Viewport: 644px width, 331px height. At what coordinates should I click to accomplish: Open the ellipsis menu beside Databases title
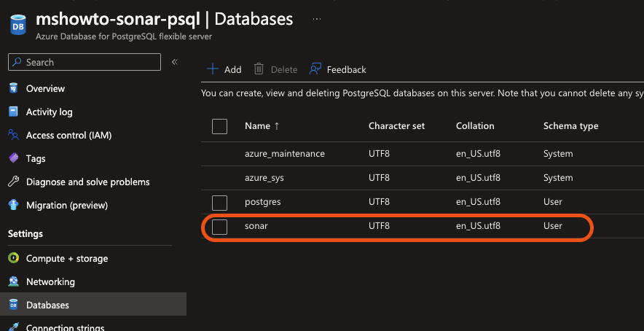point(316,19)
